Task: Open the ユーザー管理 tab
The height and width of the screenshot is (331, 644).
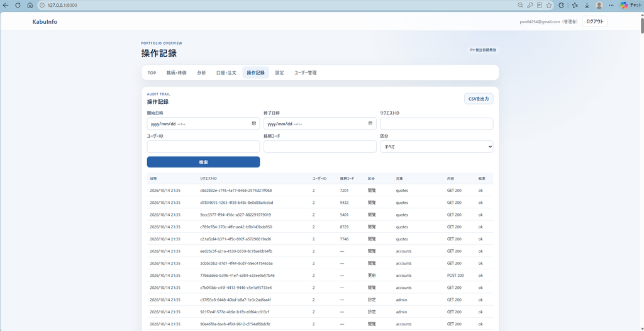Action: click(305, 73)
